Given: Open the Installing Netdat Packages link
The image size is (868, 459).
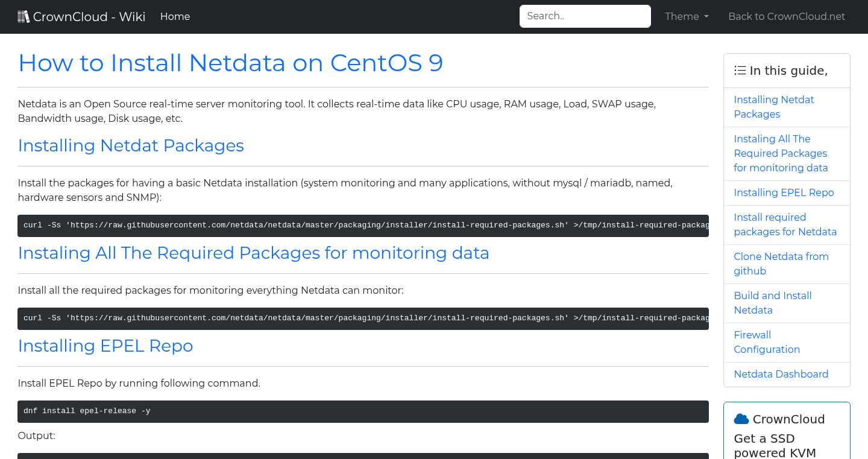Looking at the screenshot, I should tap(774, 107).
